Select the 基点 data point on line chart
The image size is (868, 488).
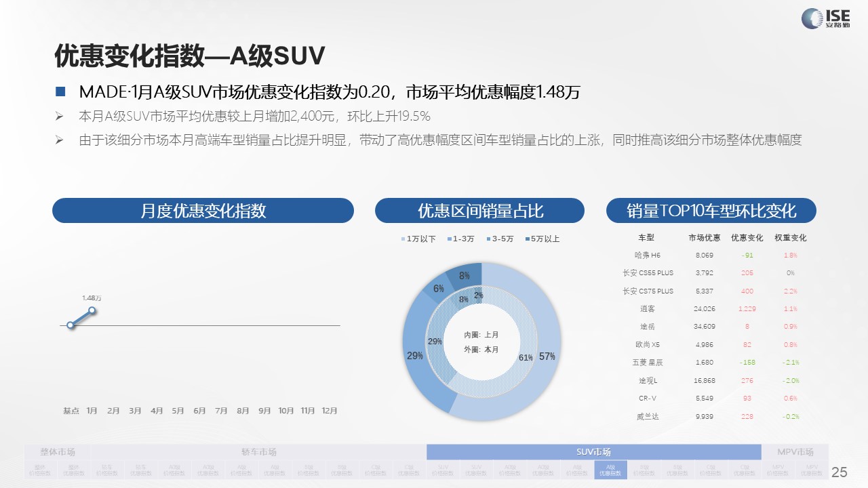tap(70, 325)
